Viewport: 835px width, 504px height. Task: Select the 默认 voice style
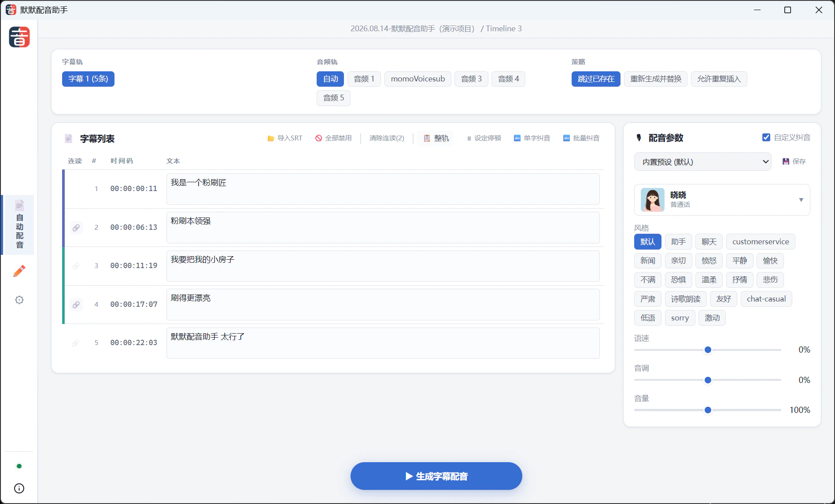pos(647,242)
